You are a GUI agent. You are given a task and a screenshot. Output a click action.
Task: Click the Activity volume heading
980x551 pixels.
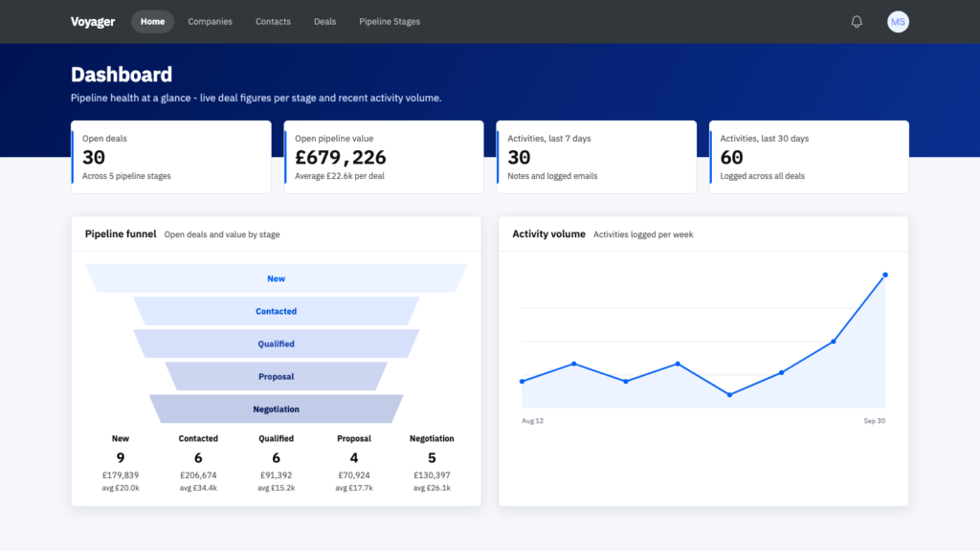click(x=548, y=234)
